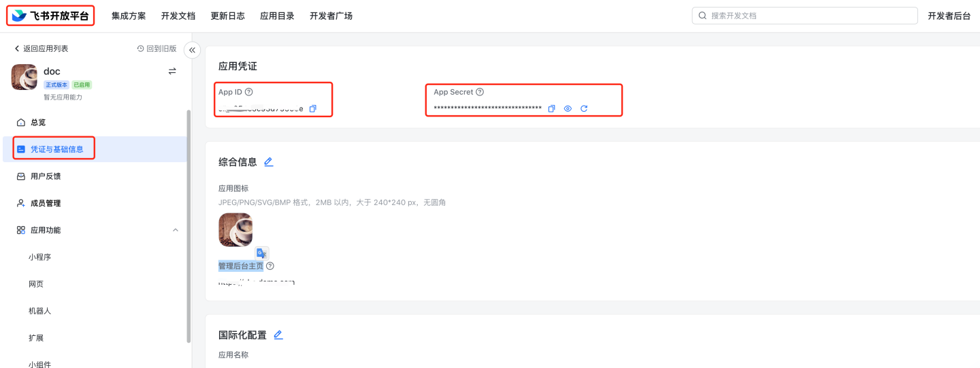This screenshot has height=368, width=980.
Task: Click the help icon beside App Secret
Action: [x=480, y=92]
